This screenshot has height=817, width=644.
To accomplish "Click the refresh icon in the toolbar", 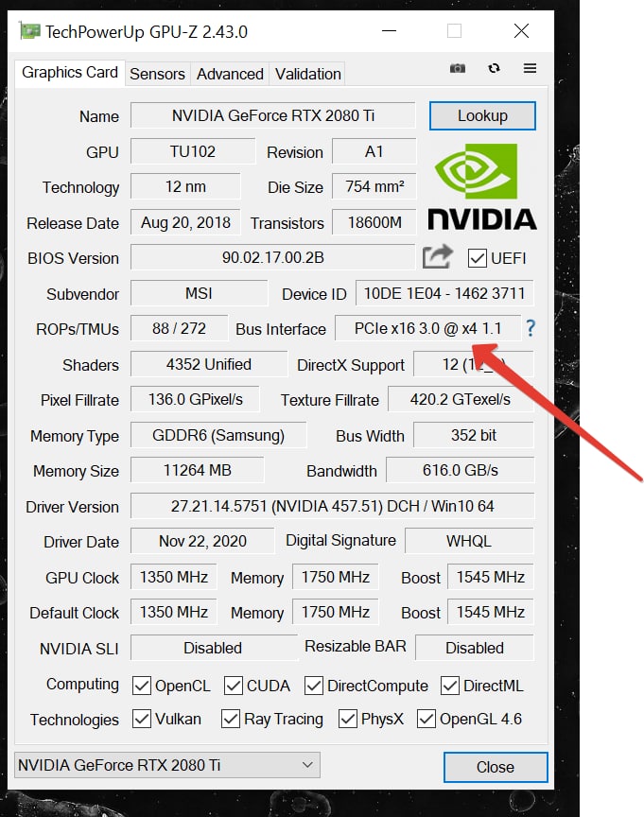I will click(x=494, y=68).
